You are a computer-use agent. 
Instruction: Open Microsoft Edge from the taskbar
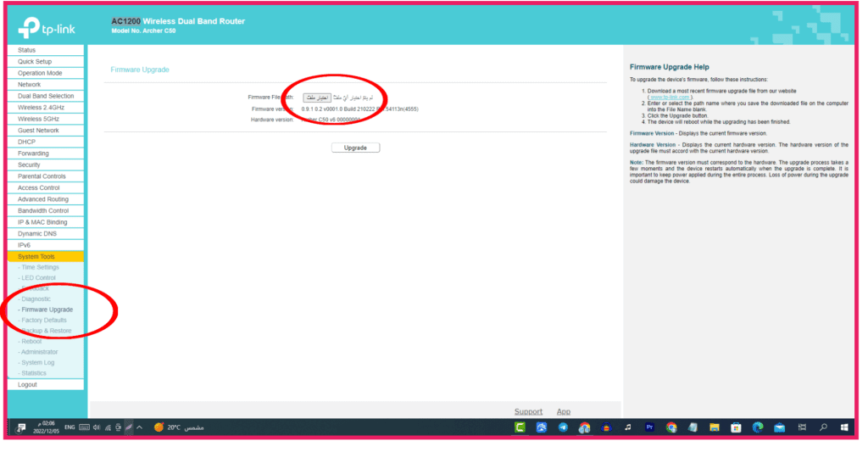click(x=757, y=427)
